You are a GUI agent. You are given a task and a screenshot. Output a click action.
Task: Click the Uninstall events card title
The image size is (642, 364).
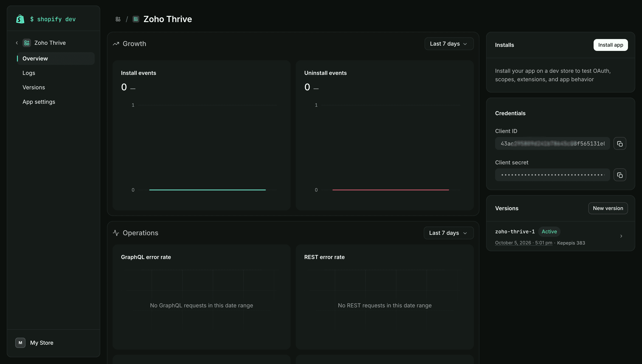[325, 73]
